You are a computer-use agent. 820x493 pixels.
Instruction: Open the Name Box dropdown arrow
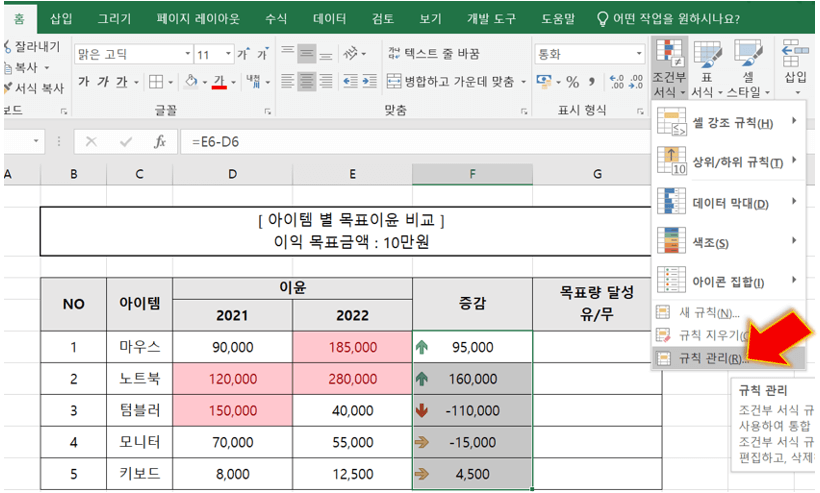click(x=36, y=141)
